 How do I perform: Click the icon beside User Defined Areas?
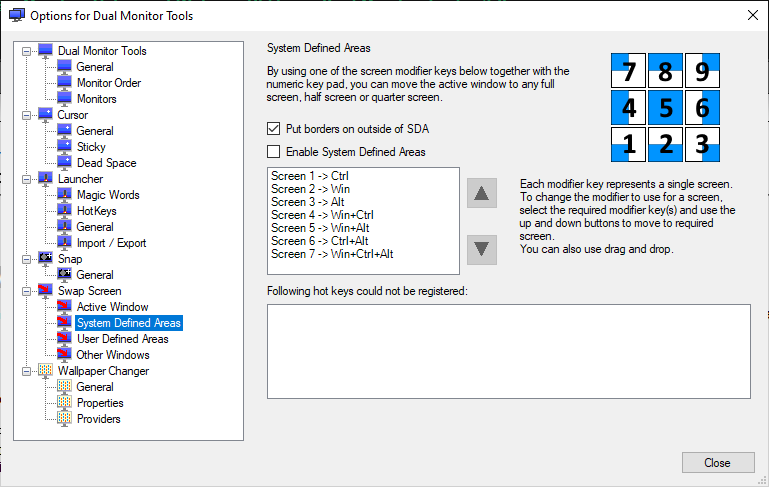click(64, 339)
